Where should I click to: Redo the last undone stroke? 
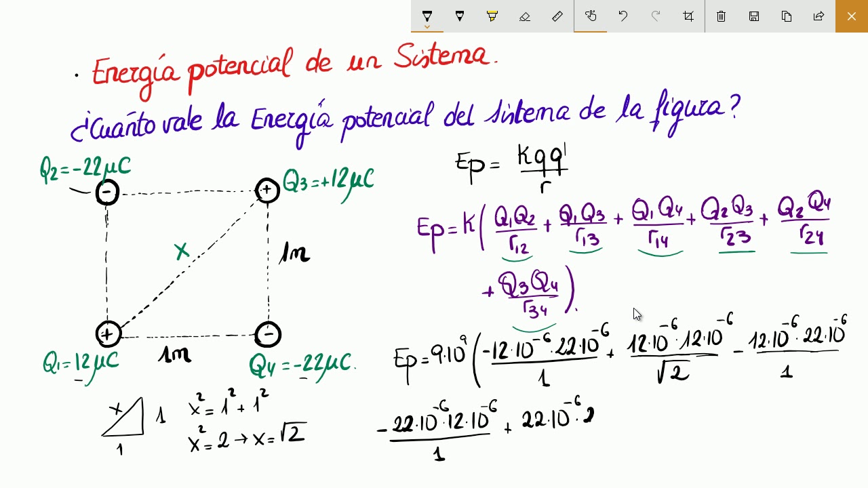pyautogui.click(x=656, y=16)
